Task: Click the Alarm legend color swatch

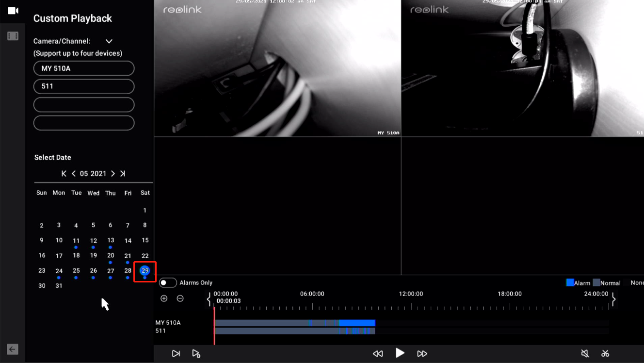Action: click(570, 282)
